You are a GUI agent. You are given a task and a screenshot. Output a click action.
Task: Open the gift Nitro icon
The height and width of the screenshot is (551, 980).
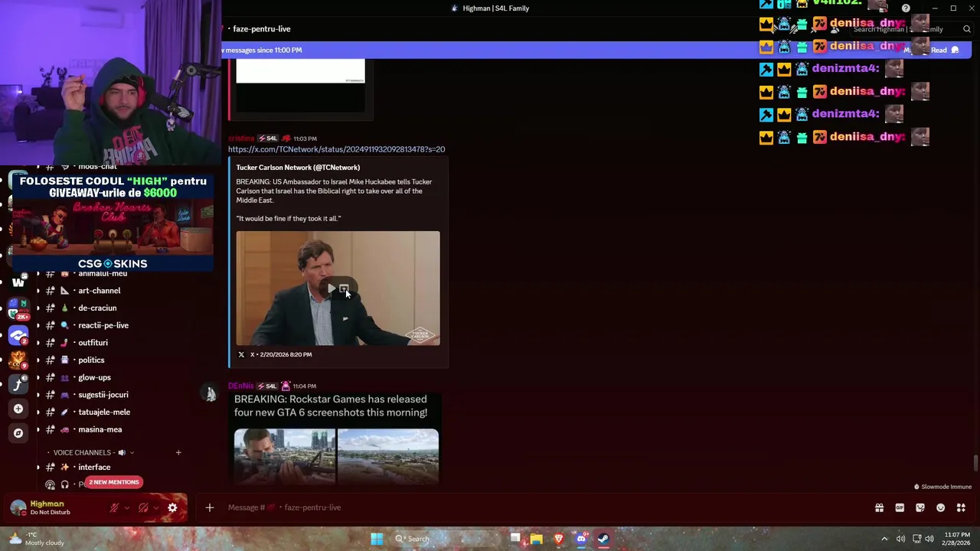[879, 507]
